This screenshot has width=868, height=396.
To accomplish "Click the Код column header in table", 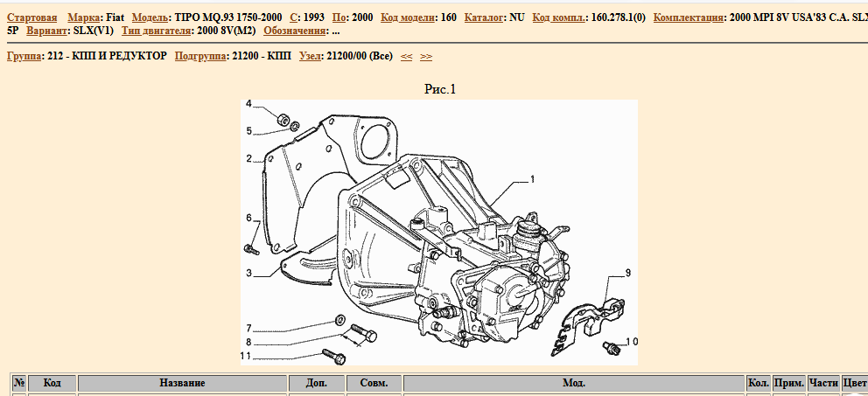I will pyautogui.click(x=52, y=384).
